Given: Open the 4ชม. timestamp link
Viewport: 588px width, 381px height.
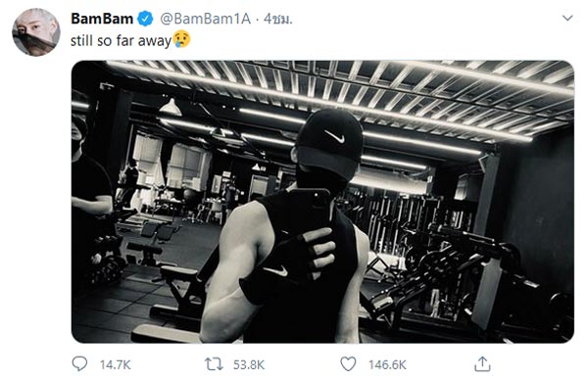Looking at the screenshot, I should point(278,19).
